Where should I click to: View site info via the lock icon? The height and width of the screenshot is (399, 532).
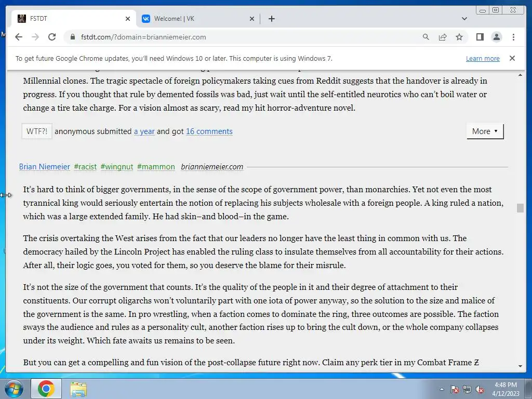point(72,37)
